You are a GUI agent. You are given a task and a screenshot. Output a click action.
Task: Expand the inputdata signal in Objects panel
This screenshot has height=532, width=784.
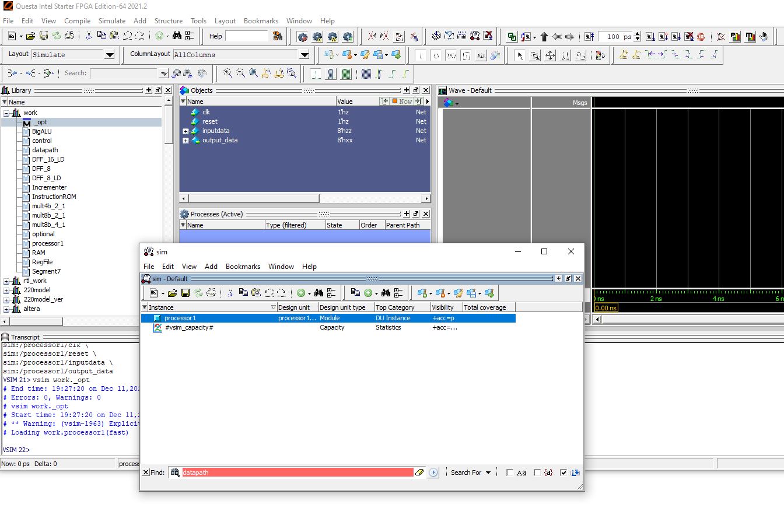click(185, 131)
